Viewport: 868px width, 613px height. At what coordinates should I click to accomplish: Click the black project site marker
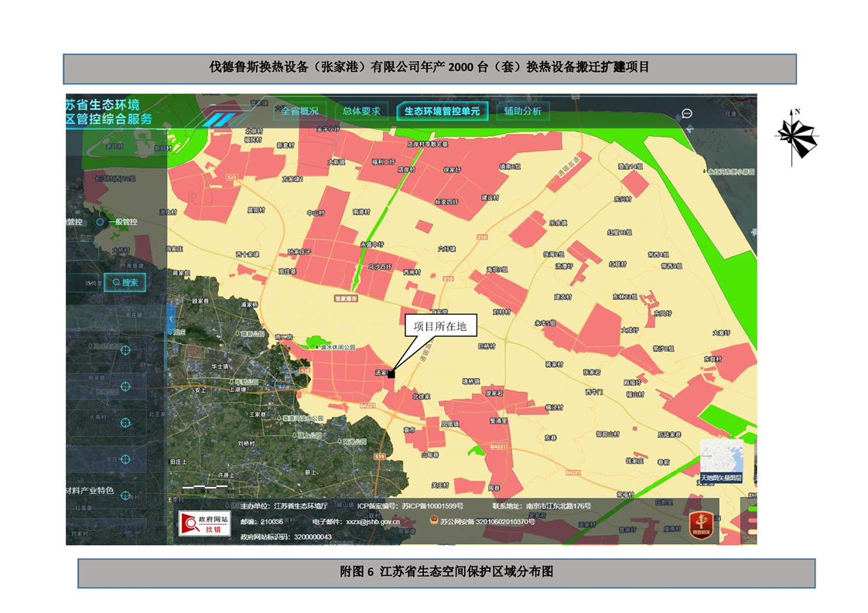391,374
